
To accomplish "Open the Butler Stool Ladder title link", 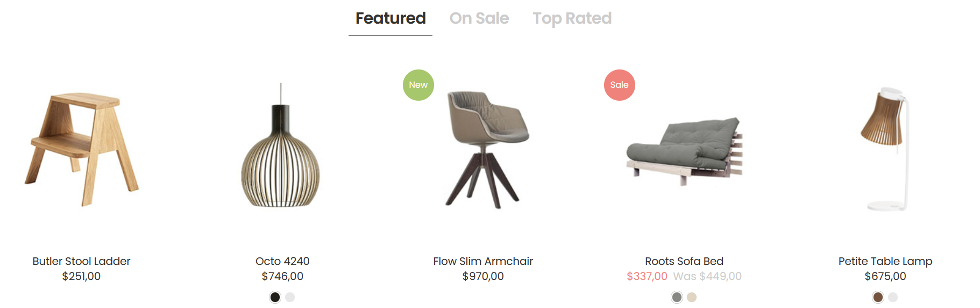I will coord(81,261).
